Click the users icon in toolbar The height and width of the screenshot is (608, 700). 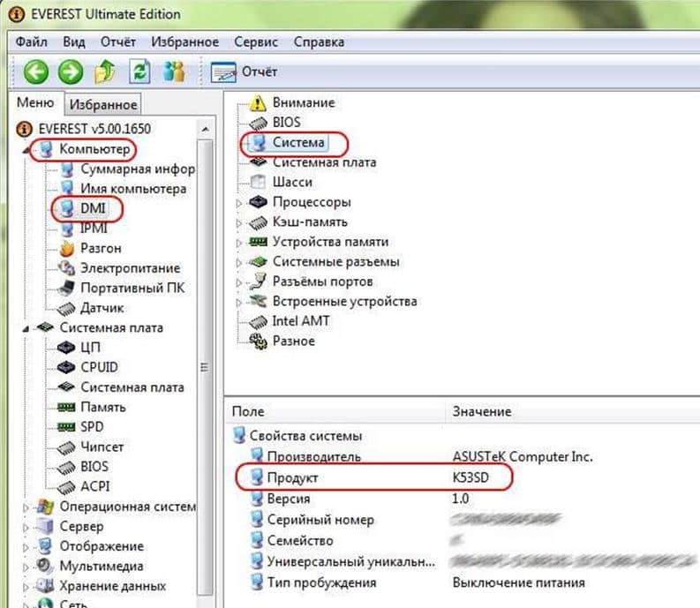point(175,71)
